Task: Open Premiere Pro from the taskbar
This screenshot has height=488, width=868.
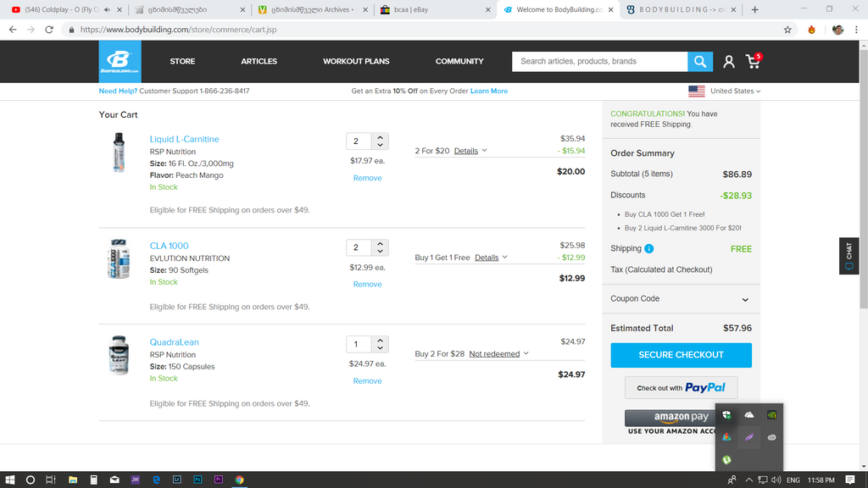Action: (219, 480)
